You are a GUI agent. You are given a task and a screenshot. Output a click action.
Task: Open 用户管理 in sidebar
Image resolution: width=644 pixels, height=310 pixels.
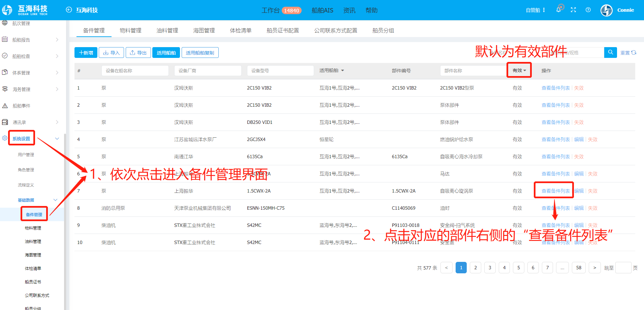click(26, 154)
